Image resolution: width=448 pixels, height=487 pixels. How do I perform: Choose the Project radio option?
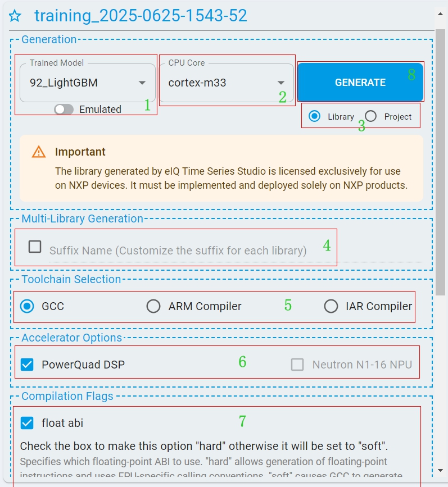click(371, 116)
